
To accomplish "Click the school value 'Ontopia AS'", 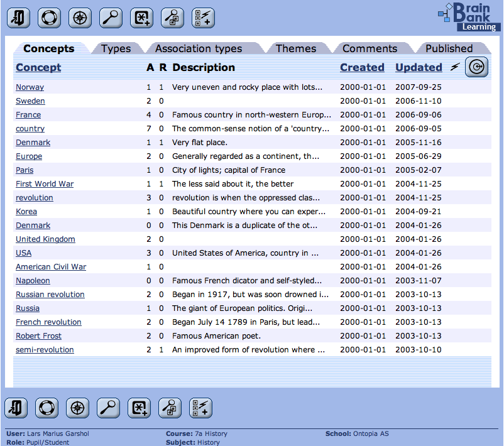I will click(x=371, y=433).
